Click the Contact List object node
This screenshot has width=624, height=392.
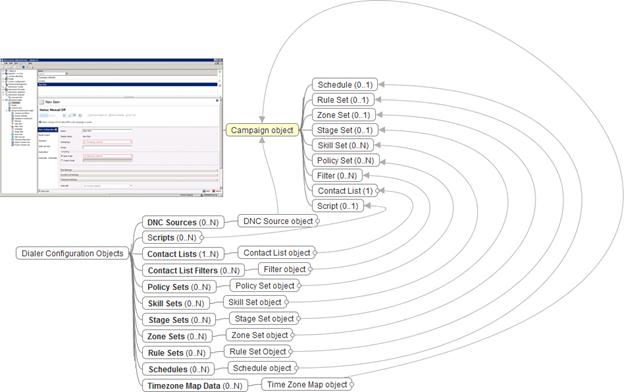(x=277, y=253)
